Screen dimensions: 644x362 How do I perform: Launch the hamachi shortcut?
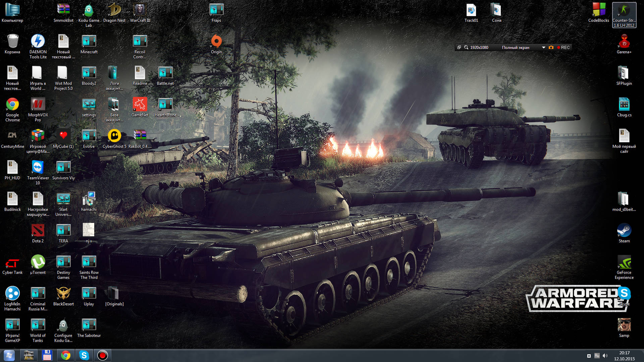pos(89,202)
